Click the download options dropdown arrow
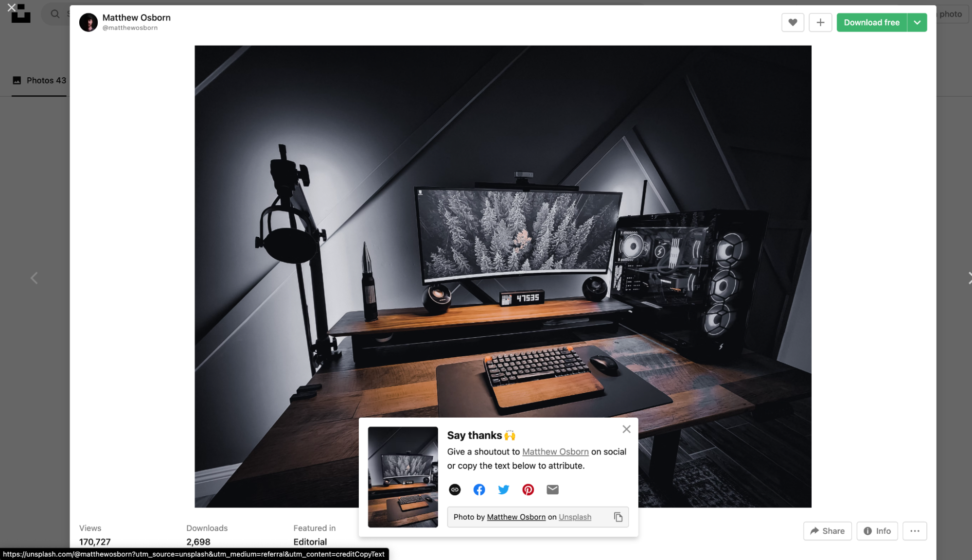This screenshot has width=972, height=560. click(917, 22)
